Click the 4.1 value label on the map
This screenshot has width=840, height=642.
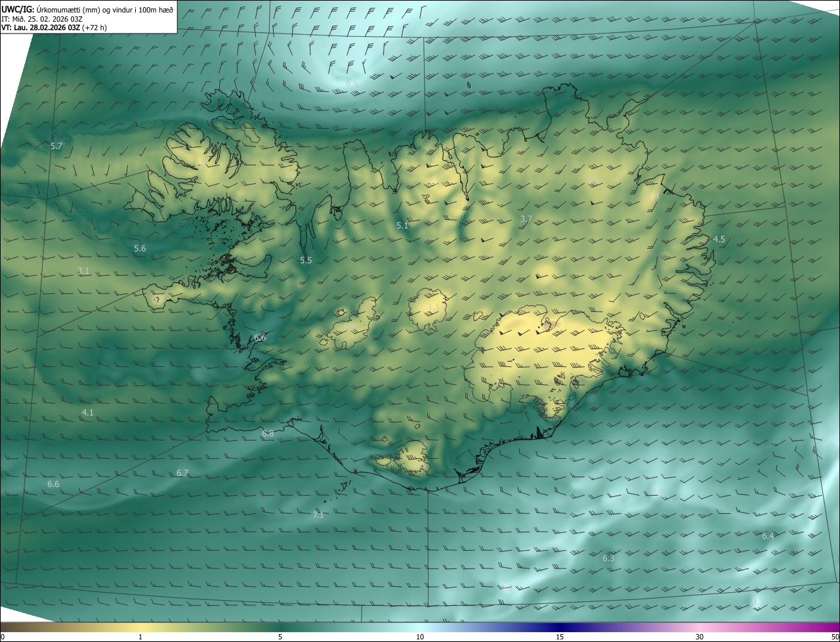point(88,413)
